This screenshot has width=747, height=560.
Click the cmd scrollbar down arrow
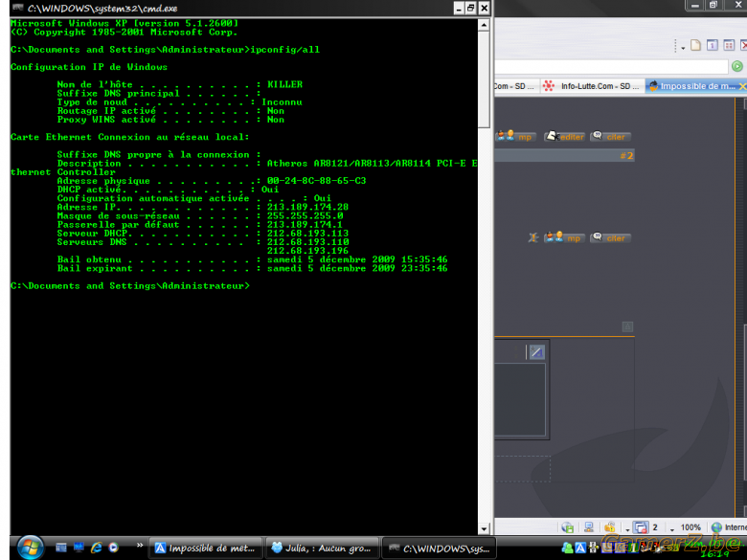[484, 528]
